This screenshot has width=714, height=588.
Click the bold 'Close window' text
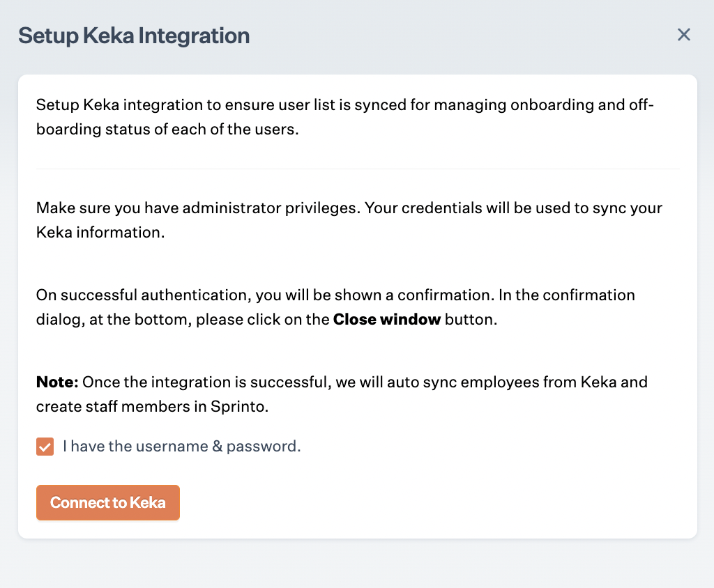pos(387,320)
